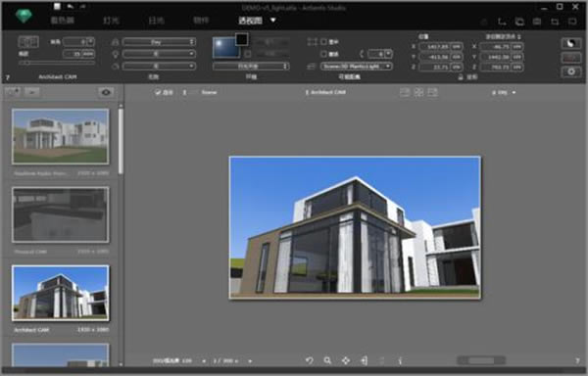
Task: Click the clipping box icon beside checkboxes
Action: tap(312, 42)
